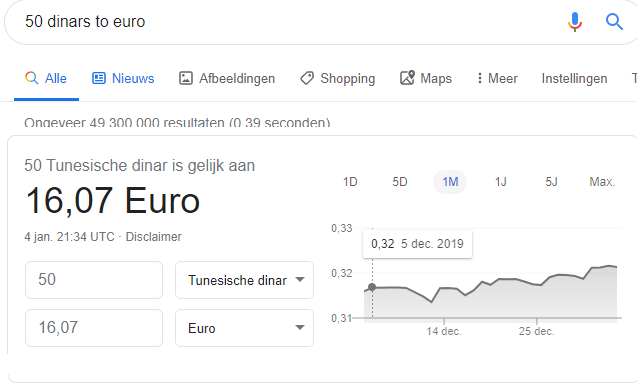Open the Meer overflow menu
The width and height of the screenshot is (637, 391).
[x=497, y=78]
